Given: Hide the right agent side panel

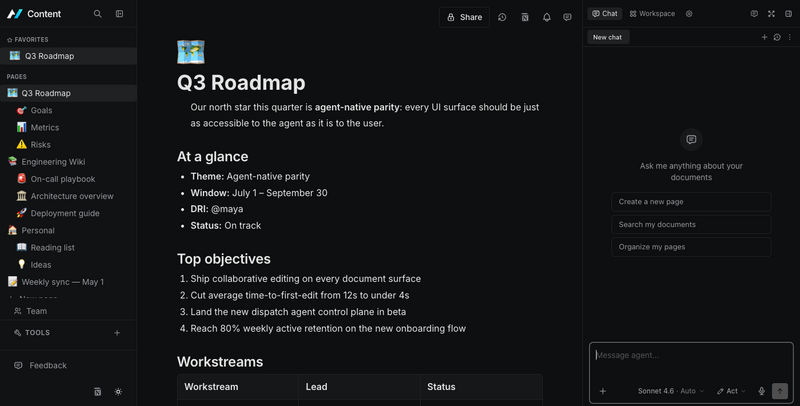Looking at the screenshot, I should (788, 14).
